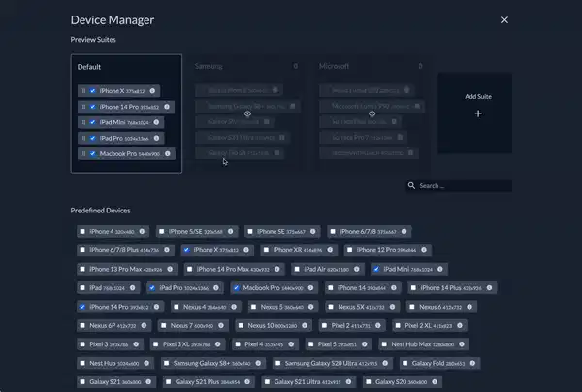The image size is (582, 392).
Task: Enable the predefined Pixel 4 device
Action: click(x=238, y=344)
